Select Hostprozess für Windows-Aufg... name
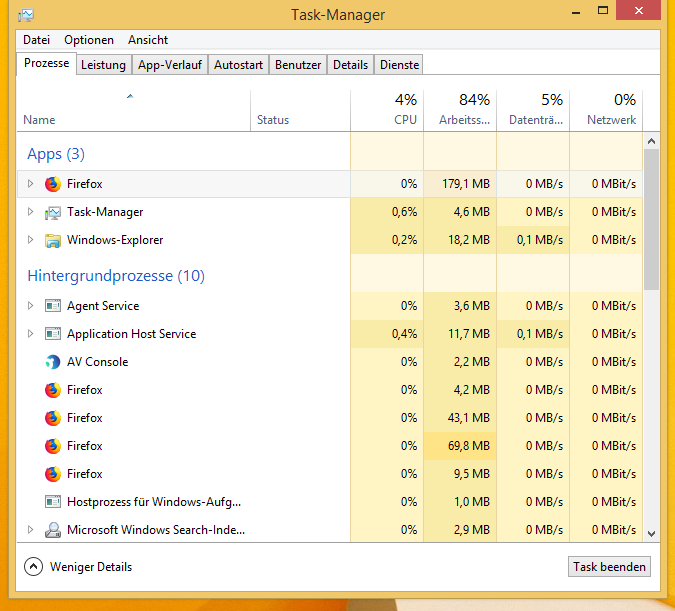The image size is (675, 611). pos(154,502)
